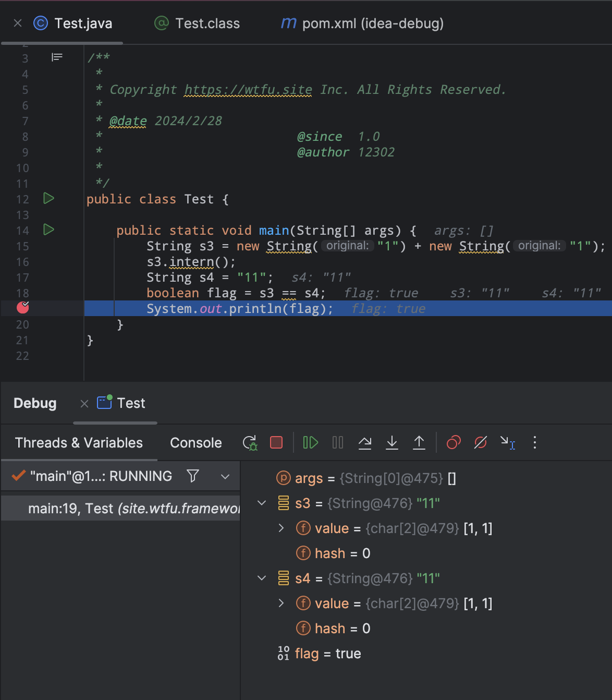Click the Rerun debug session icon
This screenshot has width=612, height=700.
(250, 443)
